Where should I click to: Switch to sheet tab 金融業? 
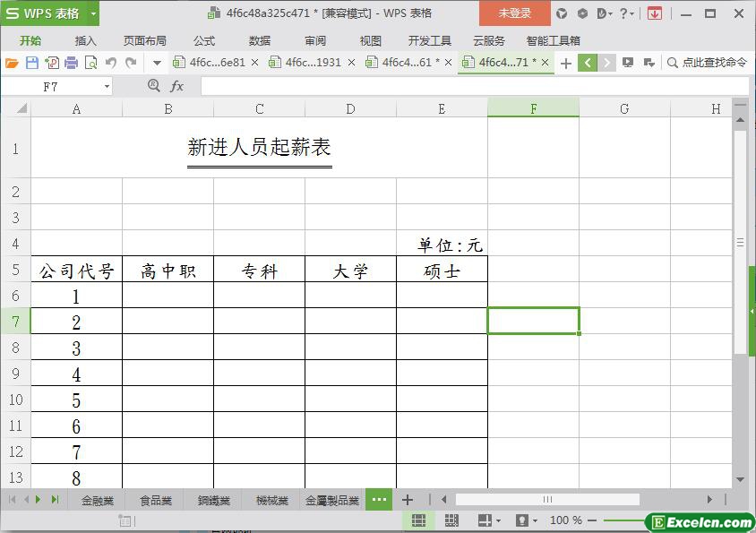[98, 501]
